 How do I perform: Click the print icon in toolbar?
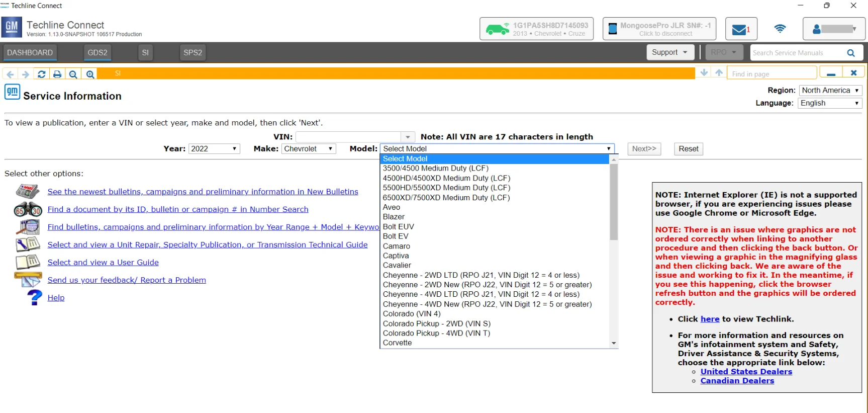click(57, 74)
